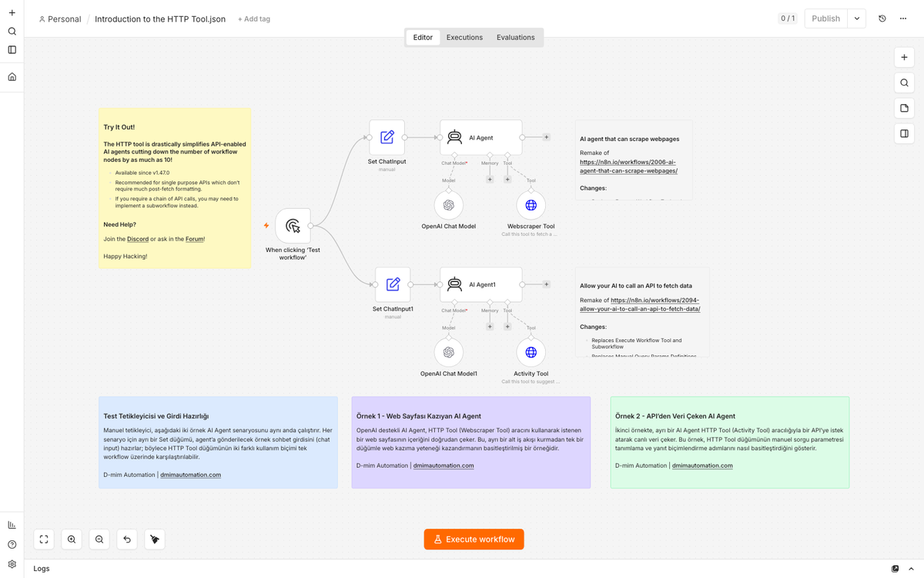Open the Forum link in yellow note

pyautogui.click(x=194, y=239)
